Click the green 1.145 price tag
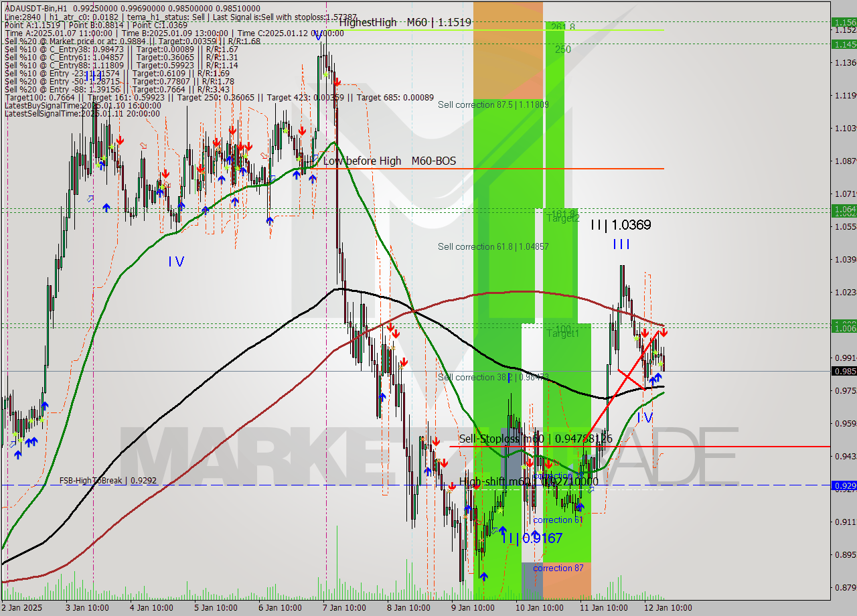Viewport: 857px width, 616px height. 844,44
